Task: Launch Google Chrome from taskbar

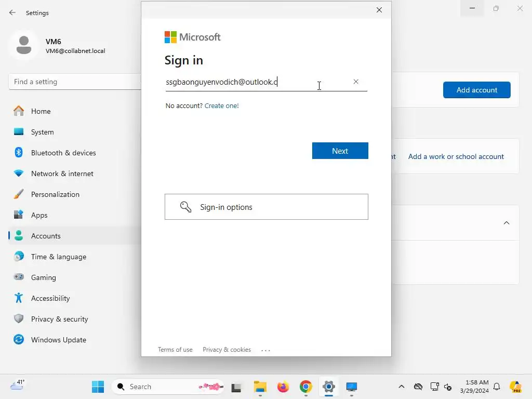Action: point(305,387)
